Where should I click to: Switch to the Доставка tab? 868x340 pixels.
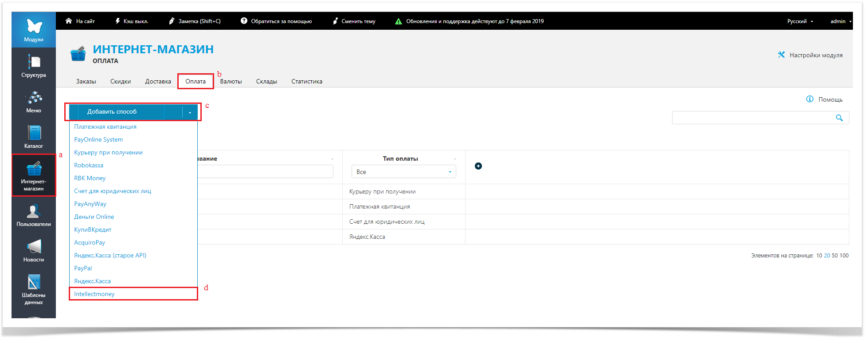pos(158,82)
